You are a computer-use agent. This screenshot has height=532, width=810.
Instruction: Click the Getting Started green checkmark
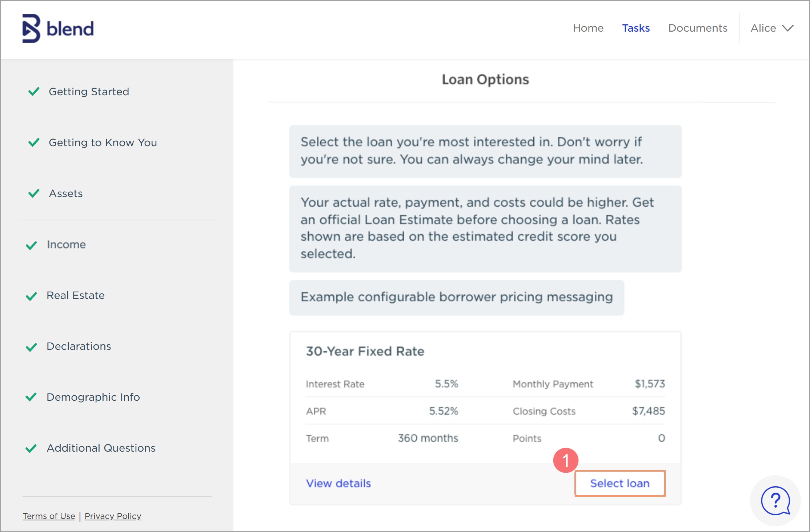[x=34, y=92]
